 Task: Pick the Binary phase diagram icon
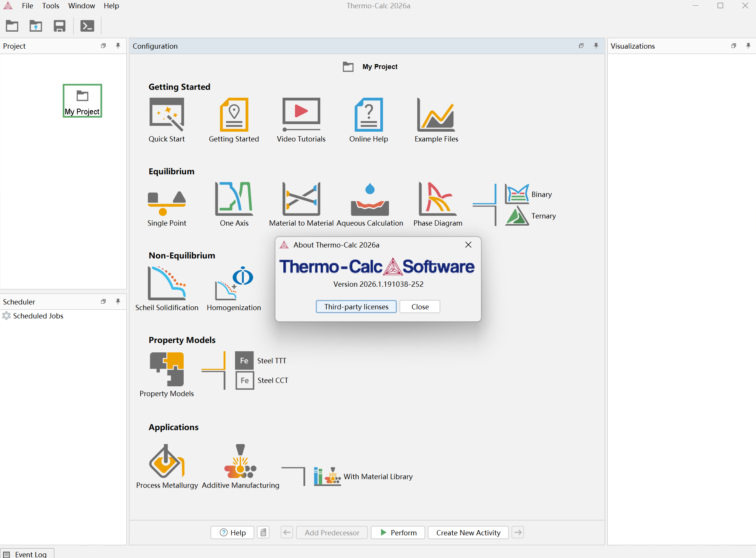pyautogui.click(x=517, y=194)
